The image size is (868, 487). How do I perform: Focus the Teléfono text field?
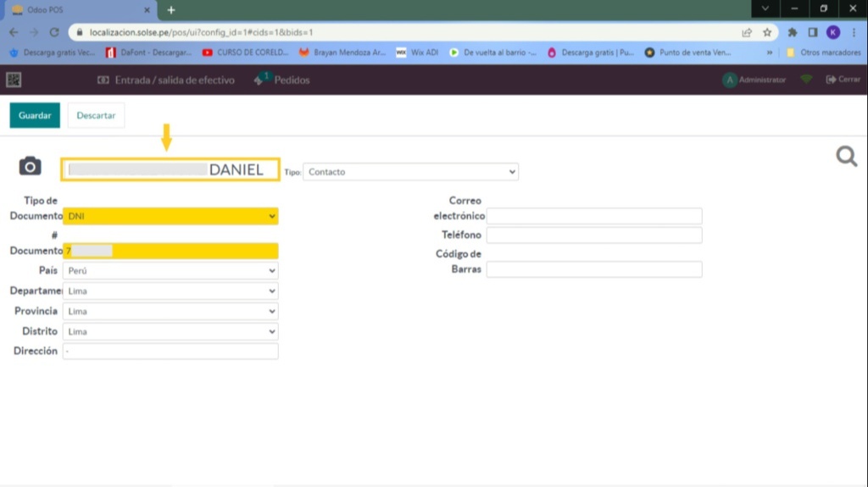(x=594, y=235)
